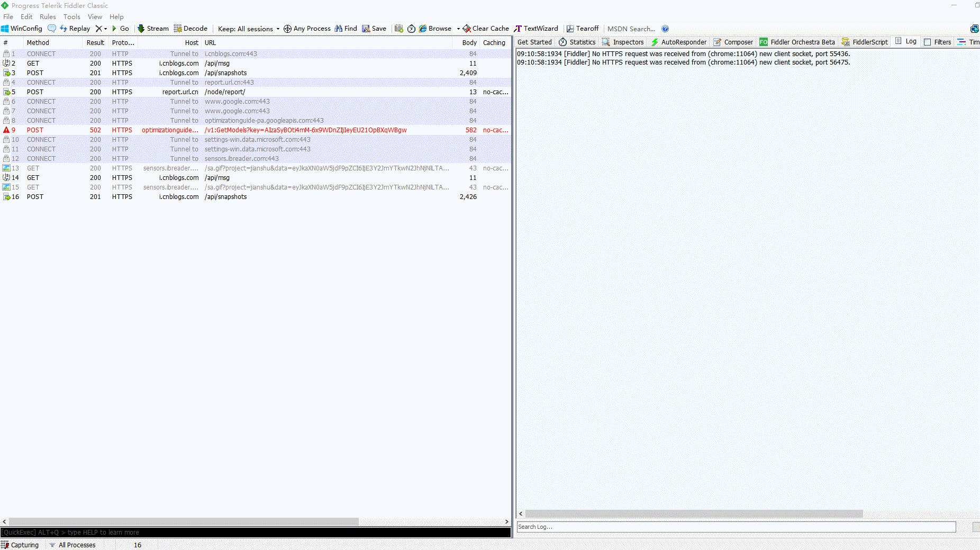Switch to the AutoResponder tab

(678, 42)
